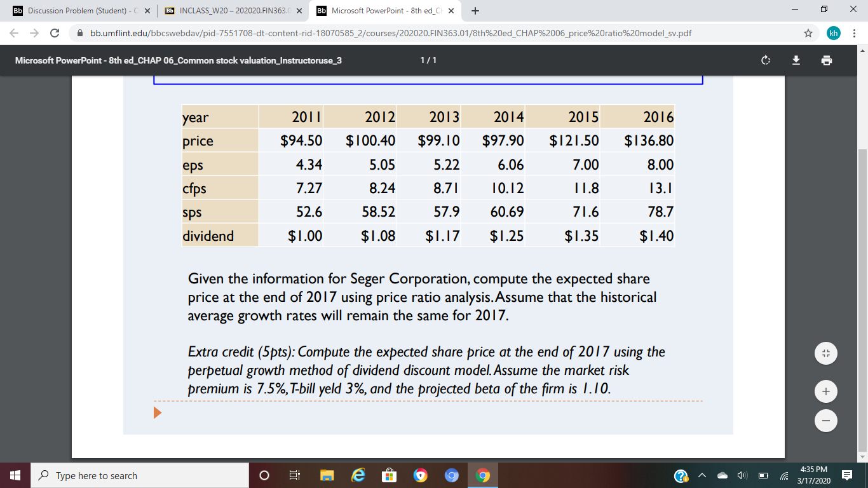Check battery status icon
This screenshot has height=488, width=868.
coord(763,475)
